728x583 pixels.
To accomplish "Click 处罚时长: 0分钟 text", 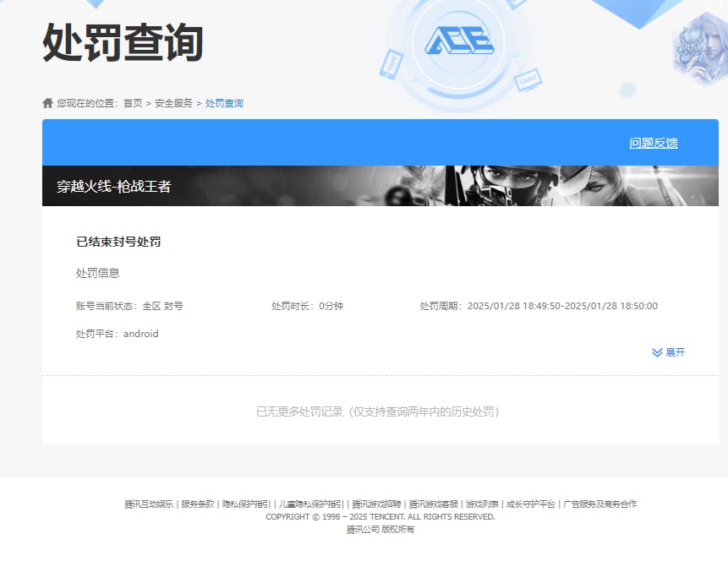I will [x=307, y=306].
